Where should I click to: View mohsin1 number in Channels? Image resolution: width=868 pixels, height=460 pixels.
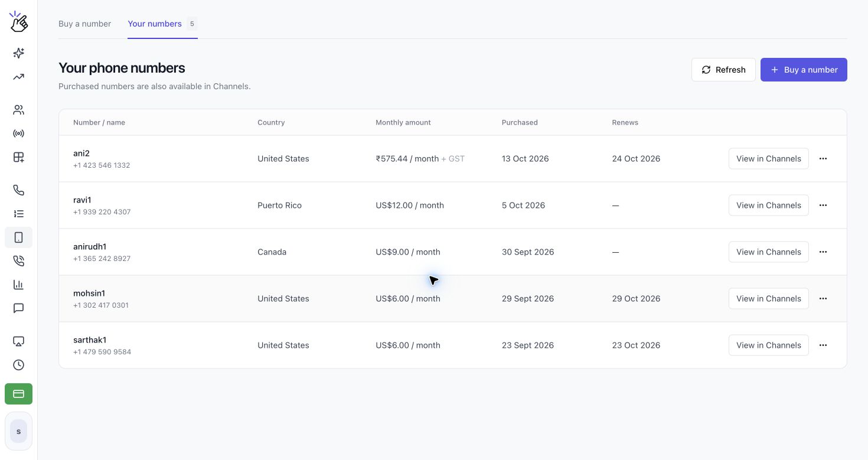tap(768, 298)
